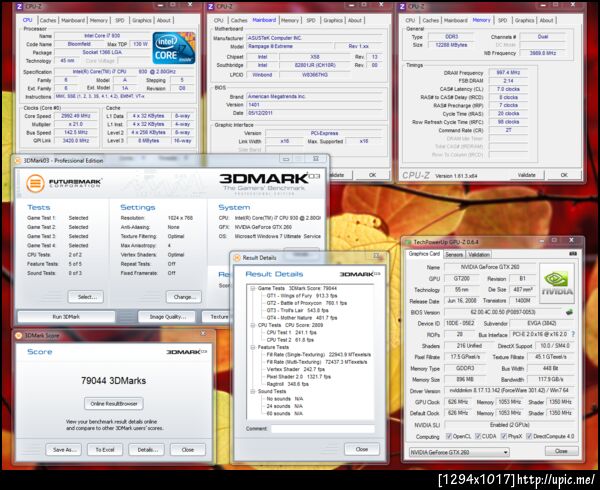
Task: Click Change... under Settings in 3DMark03
Action: click(x=184, y=297)
